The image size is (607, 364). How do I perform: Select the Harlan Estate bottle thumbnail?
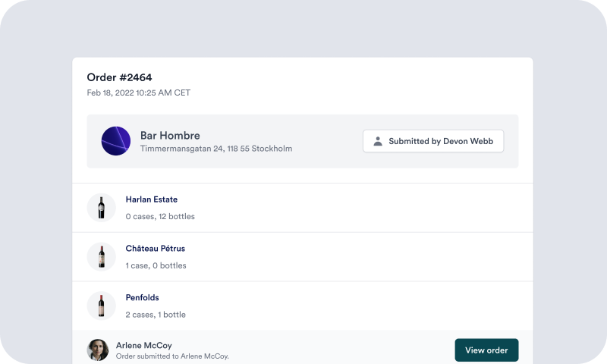pyautogui.click(x=102, y=208)
